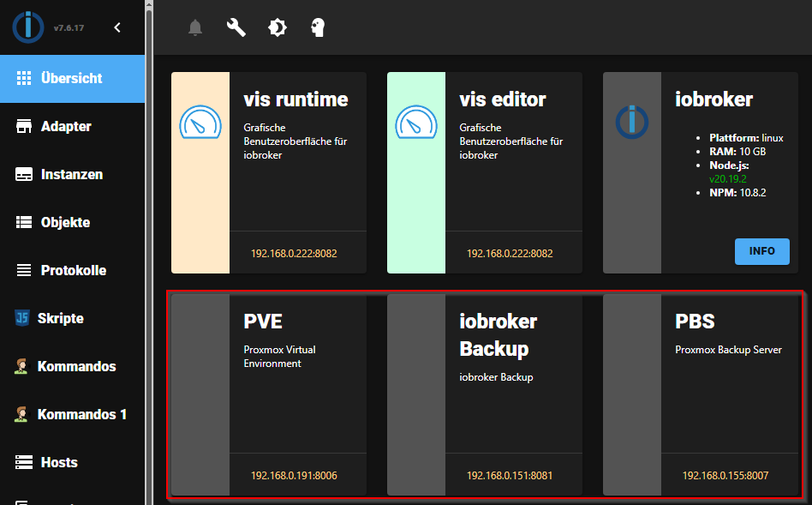The image size is (812, 505).
Task: Click the vis editor gauge icon
Action: coord(416,123)
